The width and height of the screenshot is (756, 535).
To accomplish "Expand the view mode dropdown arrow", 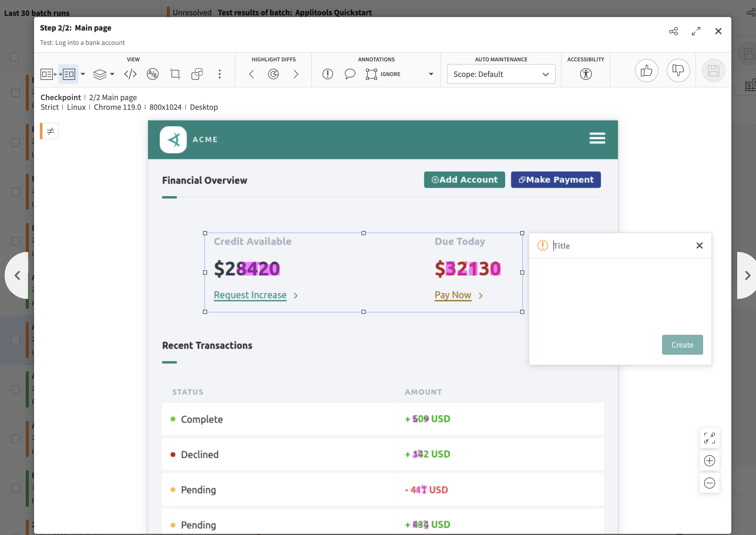I will 83,74.
